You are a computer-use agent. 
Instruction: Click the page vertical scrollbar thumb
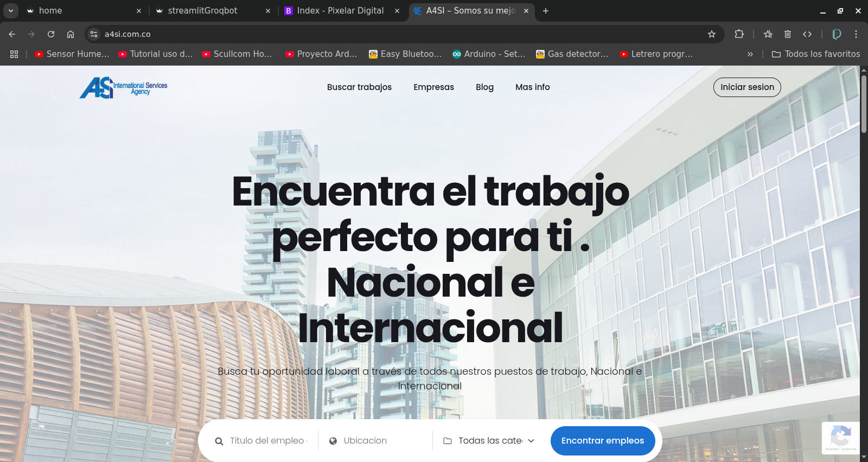(864, 103)
